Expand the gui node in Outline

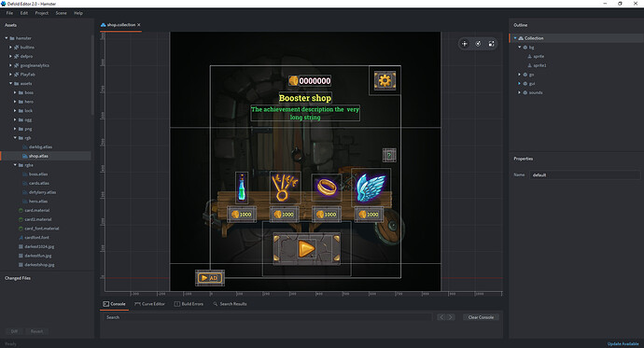[520, 83]
